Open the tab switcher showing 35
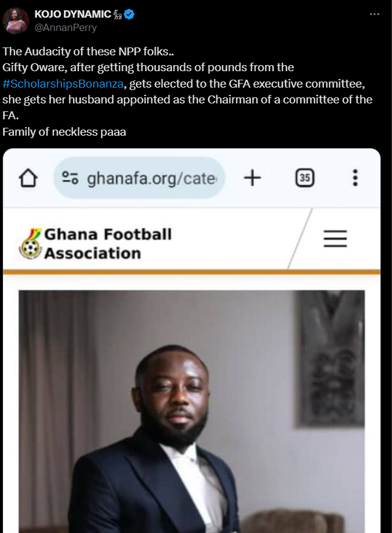The height and width of the screenshot is (533, 392). (x=304, y=178)
